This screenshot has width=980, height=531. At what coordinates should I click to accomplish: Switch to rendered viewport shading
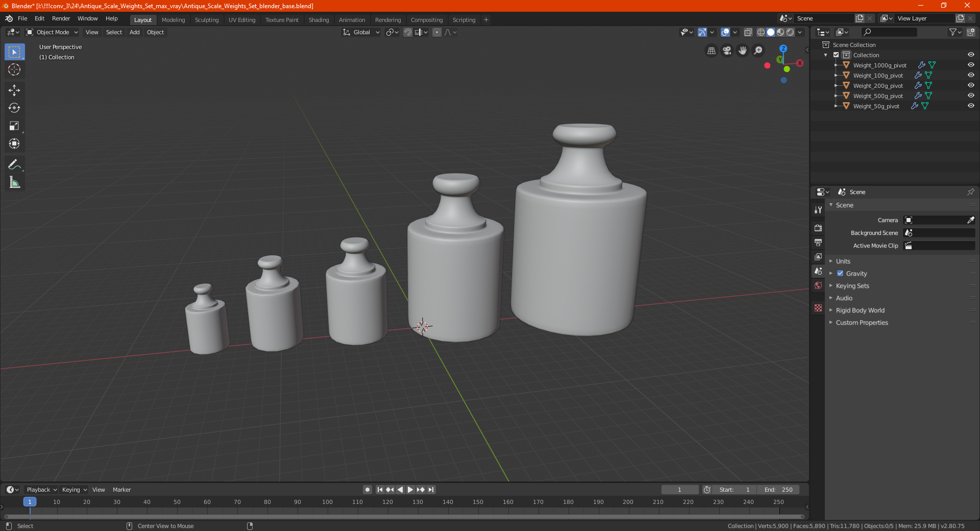pos(790,32)
